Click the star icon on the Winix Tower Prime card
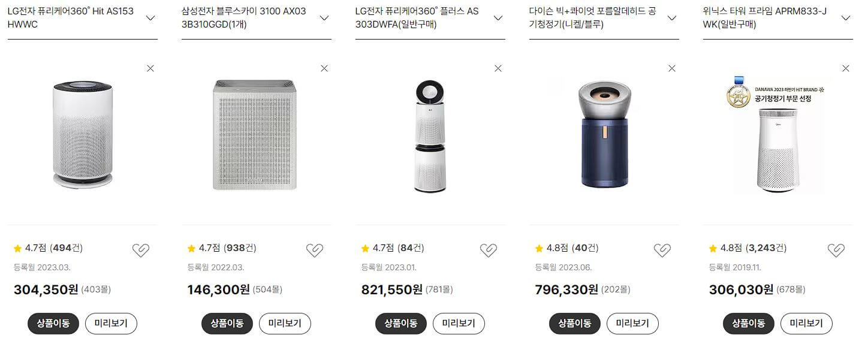 (x=713, y=248)
